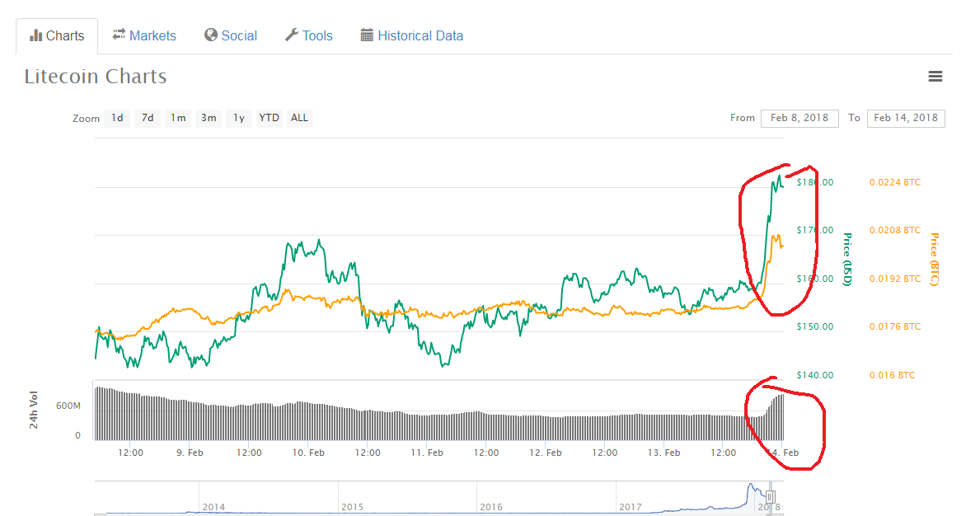
Task: Switch to the Markets tab
Action: [x=144, y=35]
